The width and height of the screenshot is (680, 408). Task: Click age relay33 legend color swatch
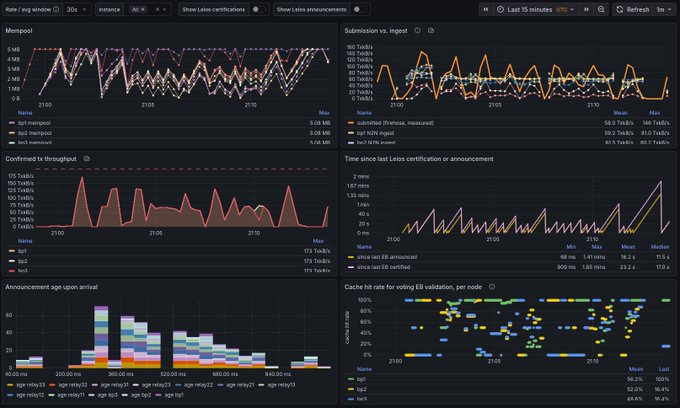click(10, 385)
